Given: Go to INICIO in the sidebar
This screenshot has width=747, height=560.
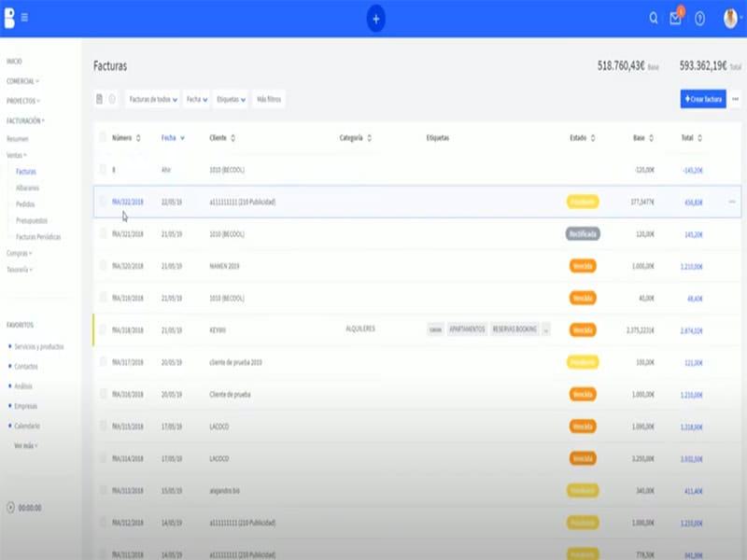Looking at the screenshot, I should point(14,62).
